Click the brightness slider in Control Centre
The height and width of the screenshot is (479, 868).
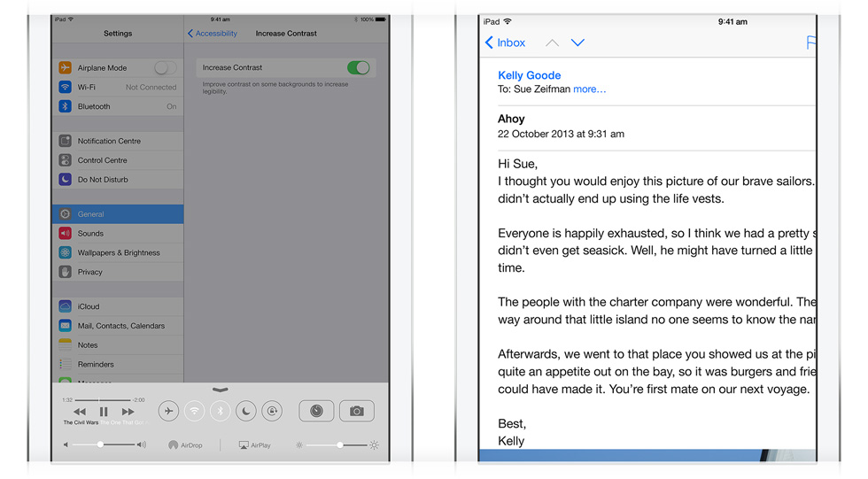click(340, 445)
